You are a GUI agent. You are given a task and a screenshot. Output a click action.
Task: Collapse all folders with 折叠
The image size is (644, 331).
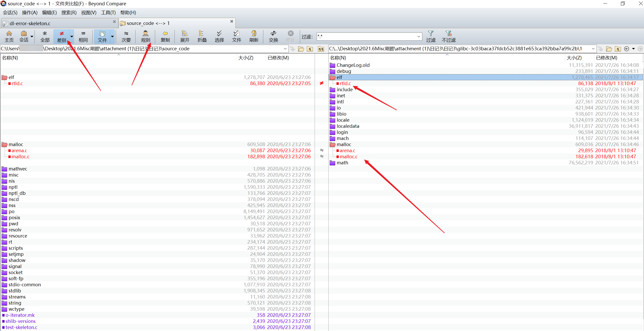click(202, 36)
